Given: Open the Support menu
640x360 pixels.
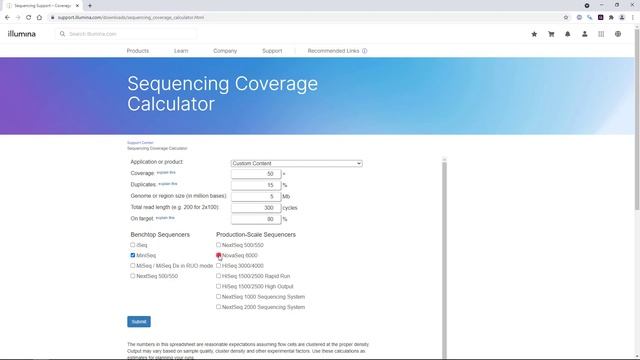Looking at the screenshot, I should tap(272, 51).
